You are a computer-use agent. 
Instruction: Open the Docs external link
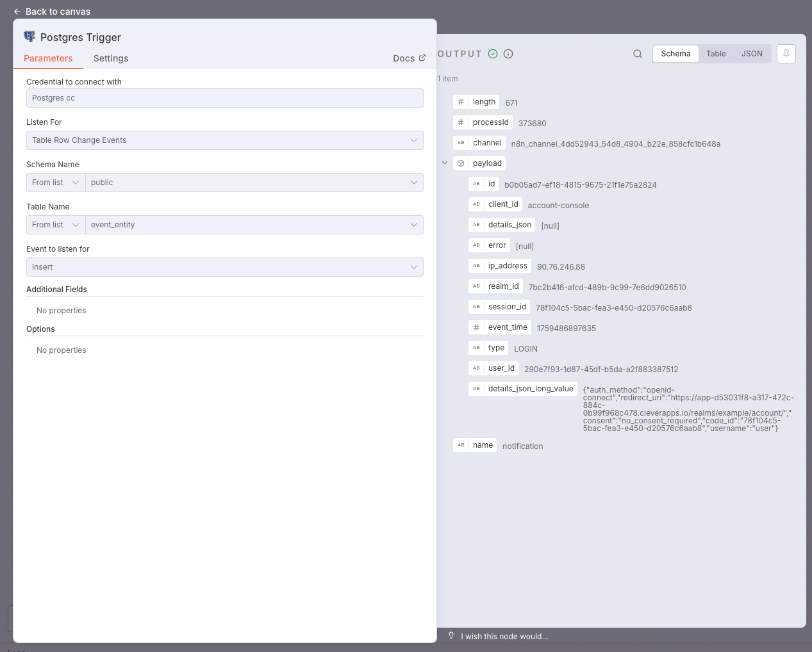pyautogui.click(x=409, y=58)
